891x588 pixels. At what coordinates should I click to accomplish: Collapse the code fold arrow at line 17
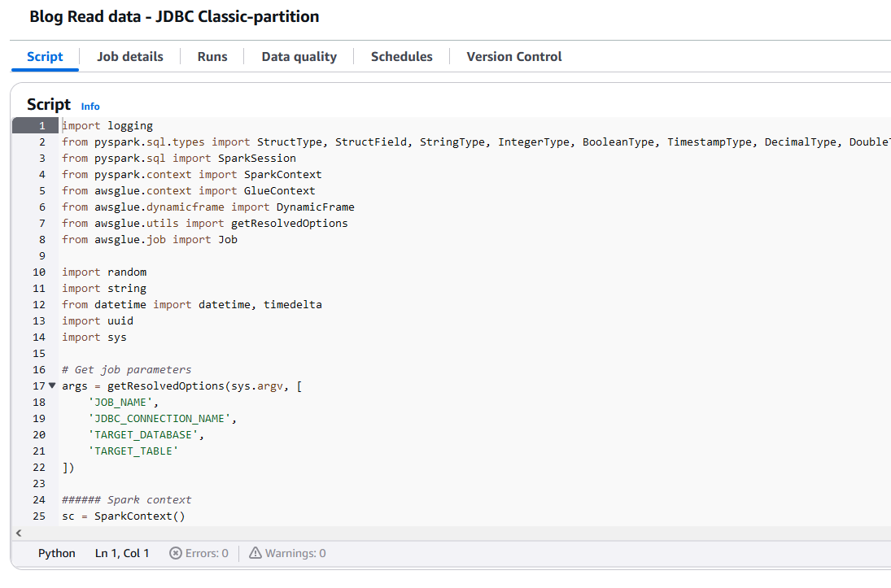tap(53, 385)
